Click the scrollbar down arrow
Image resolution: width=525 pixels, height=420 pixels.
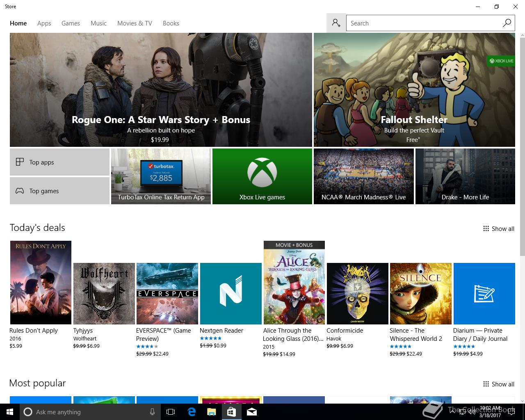(x=522, y=400)
